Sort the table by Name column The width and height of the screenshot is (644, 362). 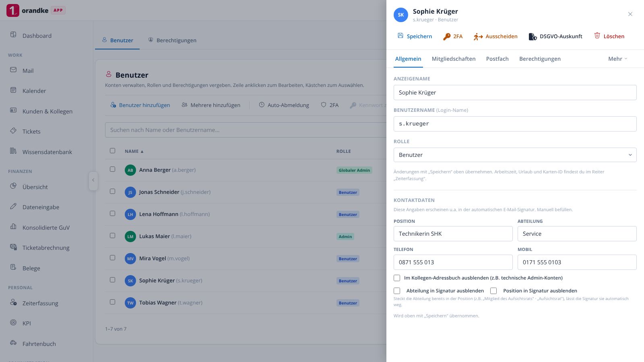(134, 151)
